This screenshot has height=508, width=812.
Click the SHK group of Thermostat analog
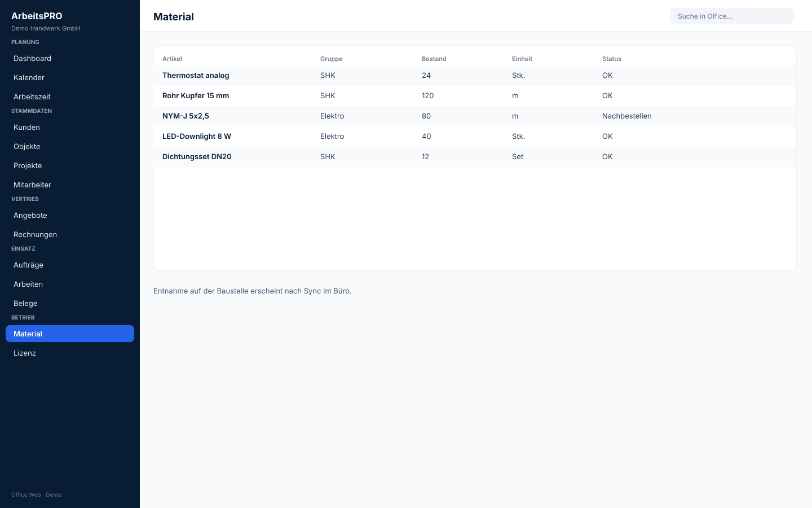328,75
